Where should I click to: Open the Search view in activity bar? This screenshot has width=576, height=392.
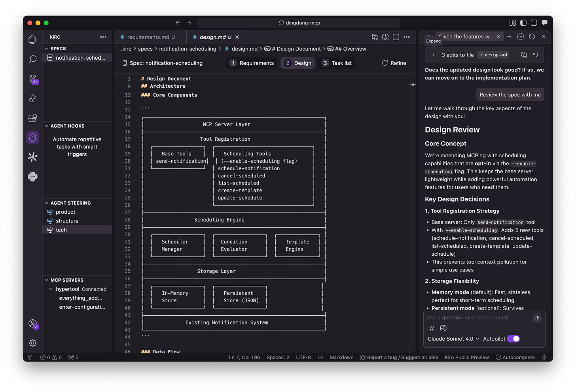(32, 59)
